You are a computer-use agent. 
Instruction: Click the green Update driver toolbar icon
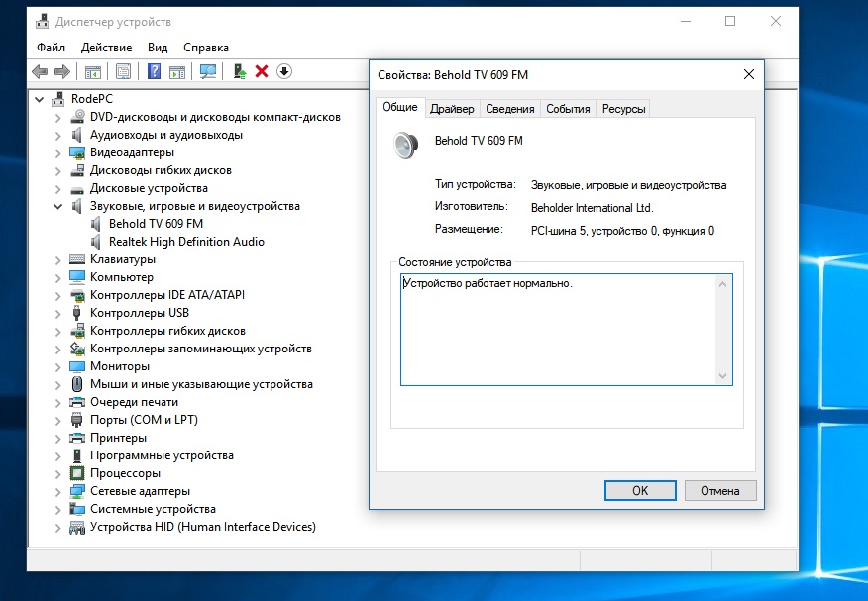click(239, 71)
